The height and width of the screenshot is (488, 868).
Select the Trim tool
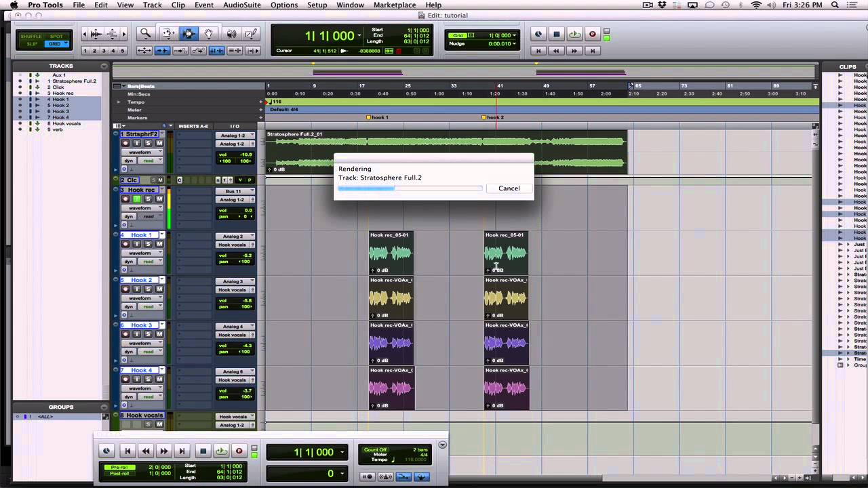[167, 33]
